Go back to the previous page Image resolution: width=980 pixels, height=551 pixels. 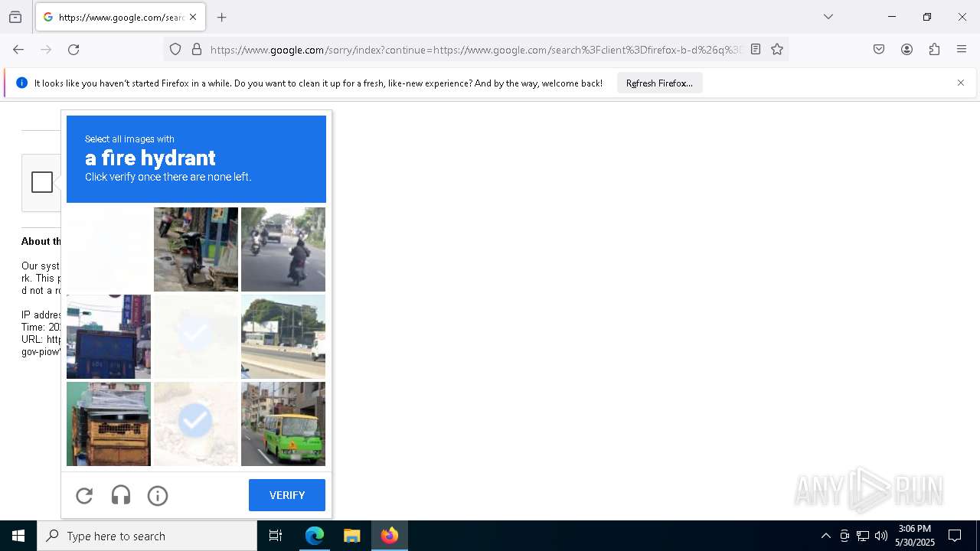18,50
